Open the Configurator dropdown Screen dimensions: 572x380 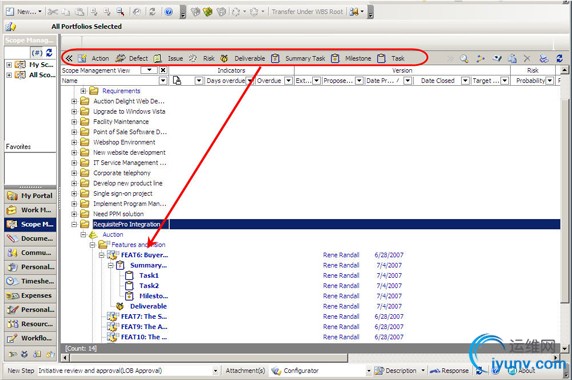[368, 371]
